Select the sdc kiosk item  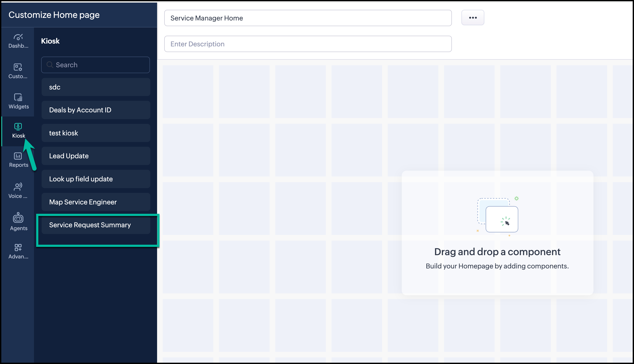(x=96, y=87)
